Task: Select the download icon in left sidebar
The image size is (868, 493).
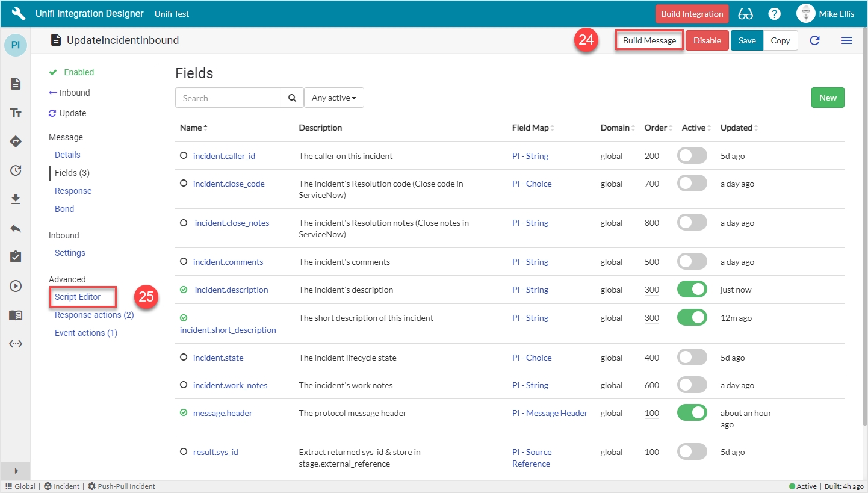Action: point(16,199)
